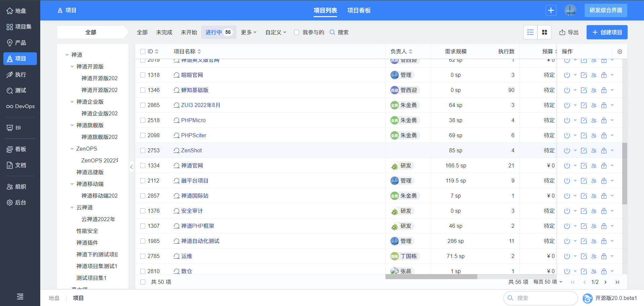The height and width of the screenshot is (306, 644).
Task: Open the table column settings gear
Action: click(620, 52)
